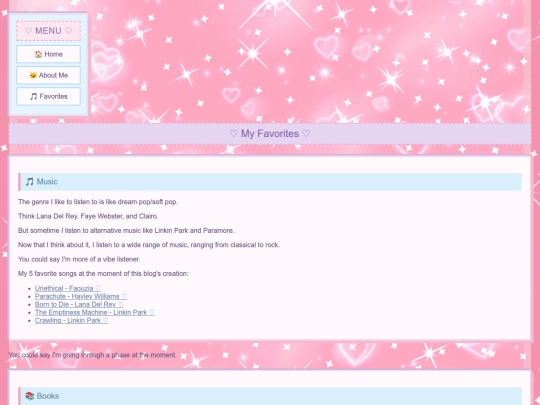Go to the About Me page
Screen dimensions: 540x405
(49, 75)
